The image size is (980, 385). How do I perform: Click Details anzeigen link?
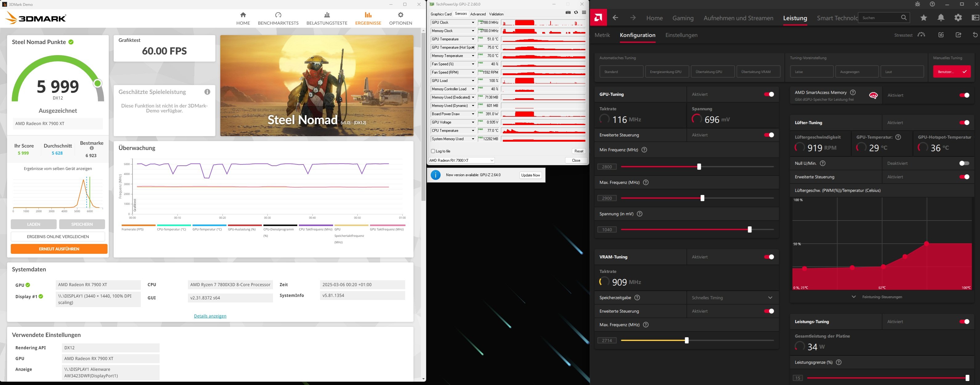[x=210, y=316]
